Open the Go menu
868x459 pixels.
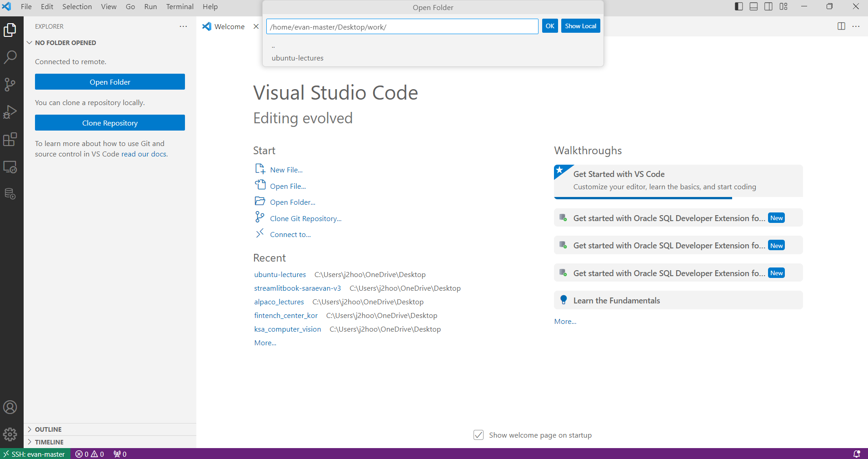pyautogui.click(x=130, y=6)
